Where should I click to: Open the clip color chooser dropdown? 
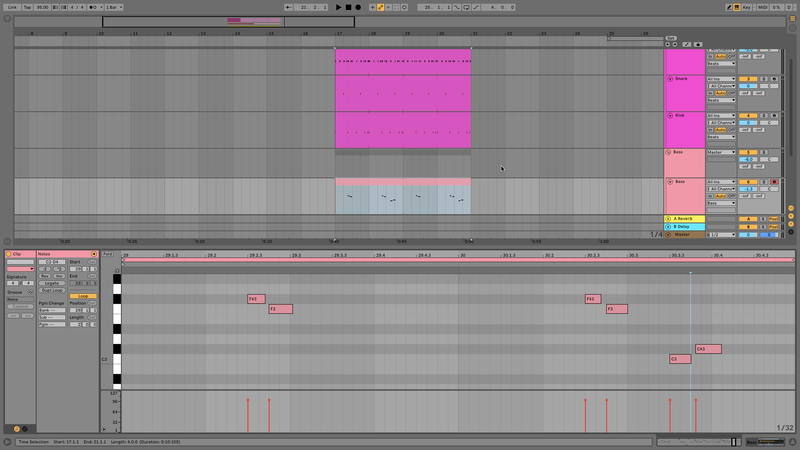coord(20,269)
